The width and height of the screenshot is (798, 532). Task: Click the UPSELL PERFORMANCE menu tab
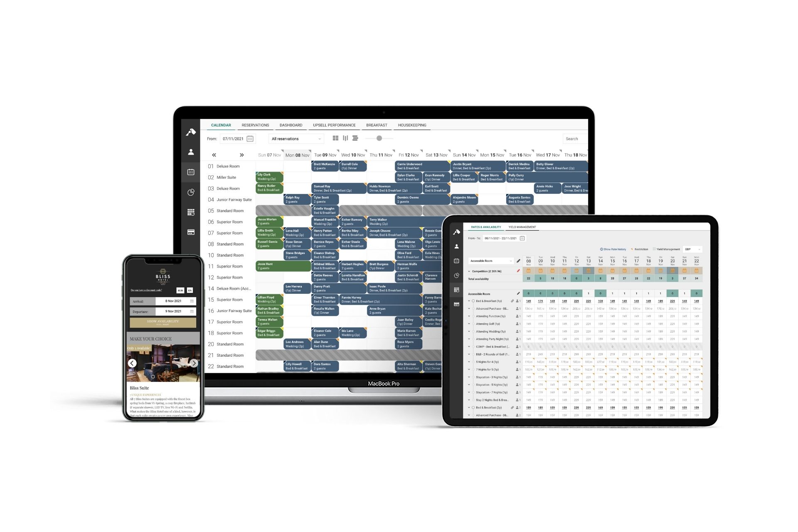pos(334,125)
